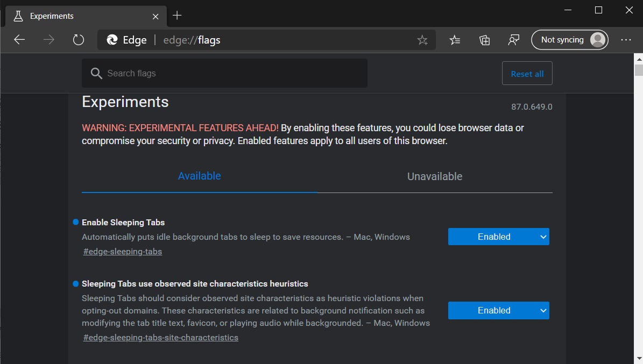Follow the #edge-sleeping-tabs-site-characteristics link
The height and width of the screenshot is (364, 643).
click(x=161, y=337)
